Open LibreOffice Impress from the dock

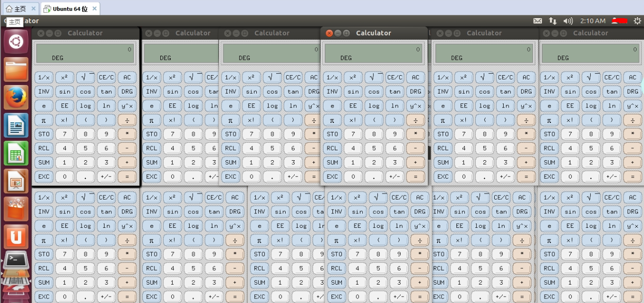click(16, 181)
